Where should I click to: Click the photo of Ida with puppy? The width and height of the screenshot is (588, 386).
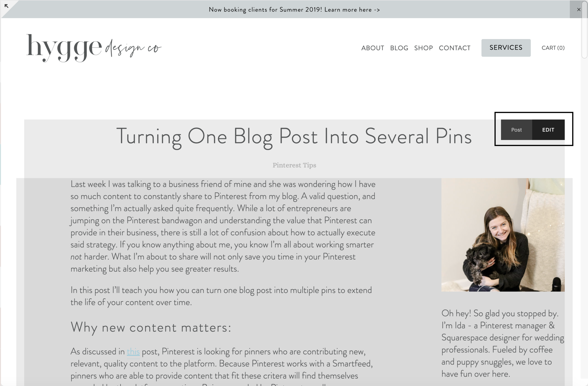(503, 235)
